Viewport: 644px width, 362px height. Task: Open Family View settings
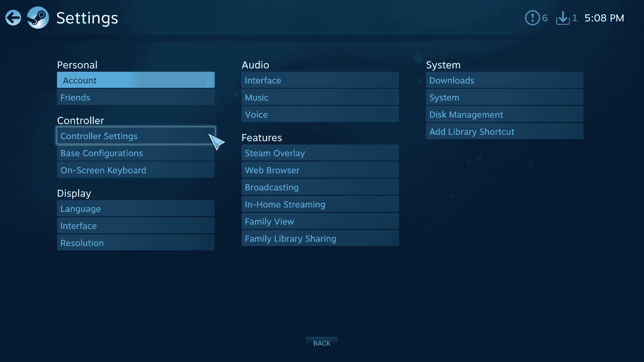pyautogui.click(x=320, y=221)
